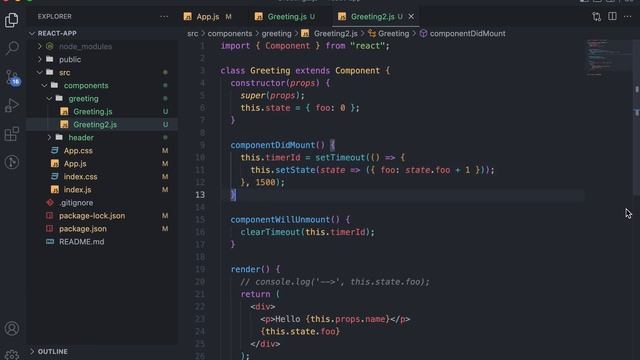Open the Explorer view in activity bar
This screenshot has height=360, width=640.
tap(11, 20)
